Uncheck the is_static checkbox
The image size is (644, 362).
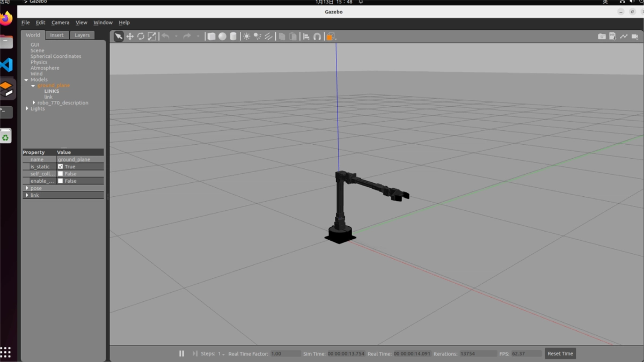click(61, 167)
